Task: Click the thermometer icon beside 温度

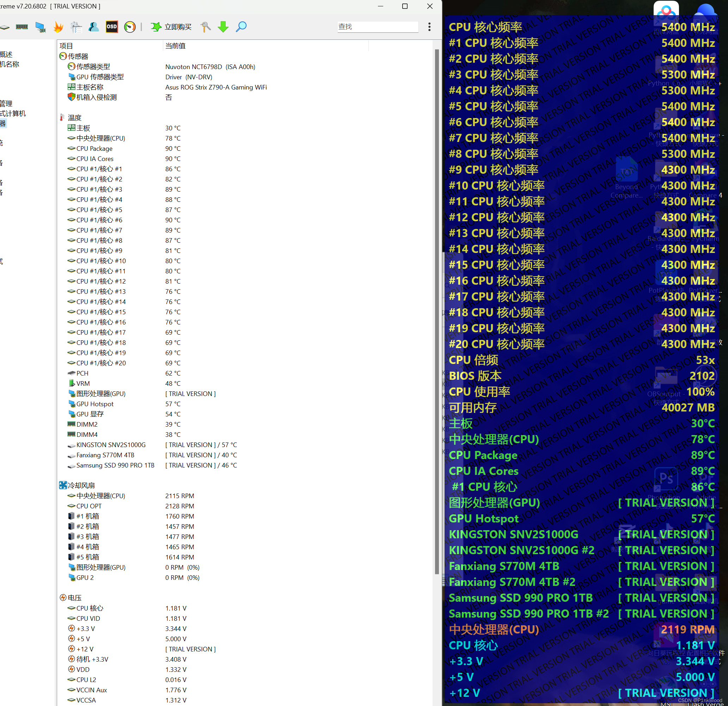Action: click(62, 118)
